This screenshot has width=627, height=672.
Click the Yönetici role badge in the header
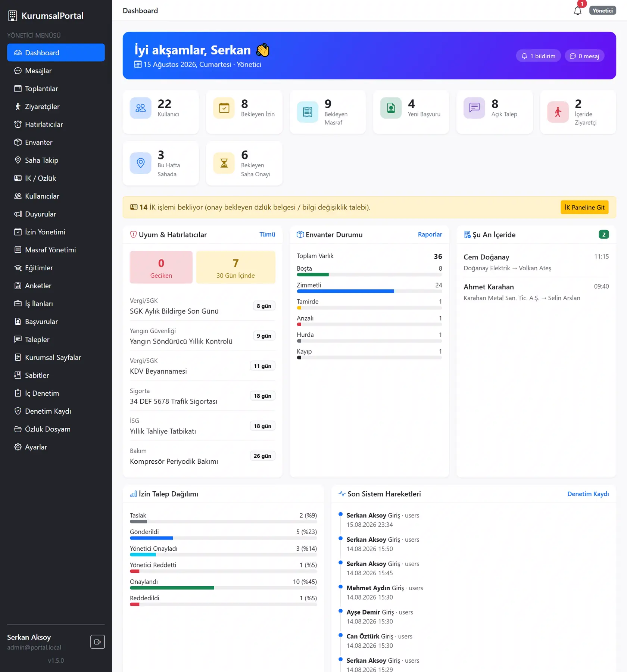603,10
